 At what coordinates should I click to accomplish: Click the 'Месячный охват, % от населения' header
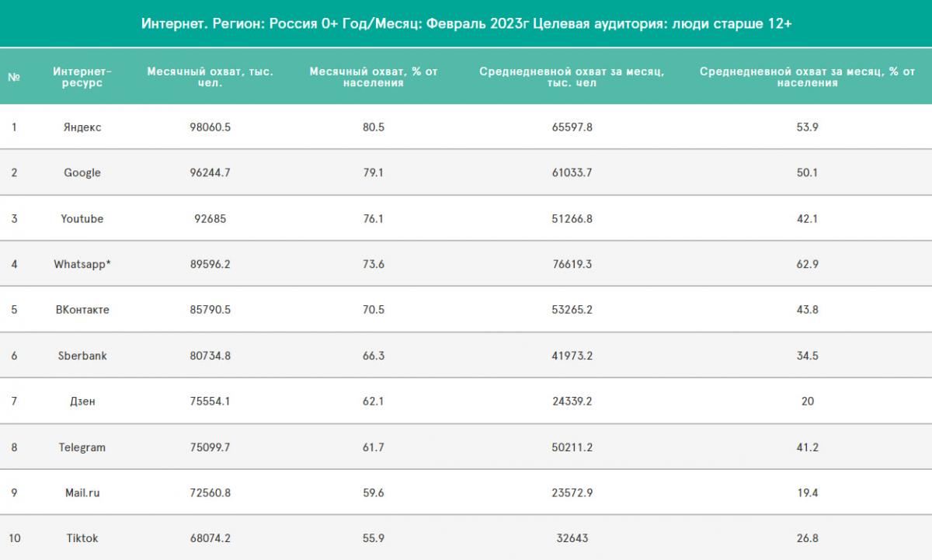pyautogui.click(x=373, y=77)
